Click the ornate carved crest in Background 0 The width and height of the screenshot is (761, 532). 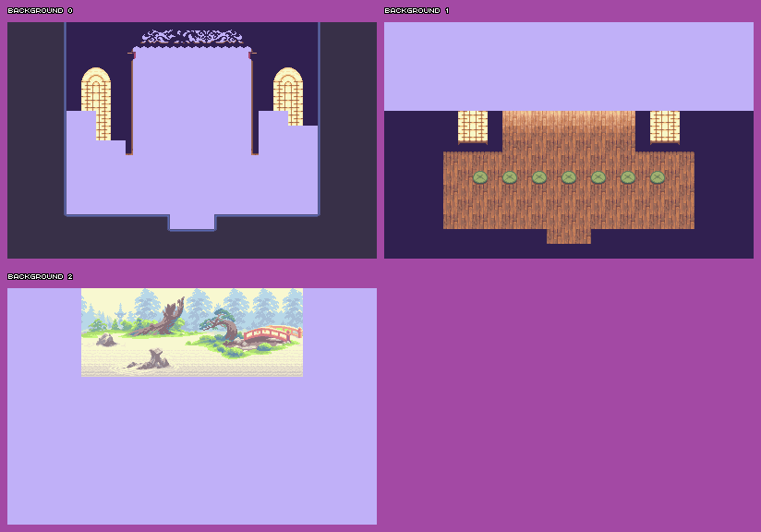(192, 37)
